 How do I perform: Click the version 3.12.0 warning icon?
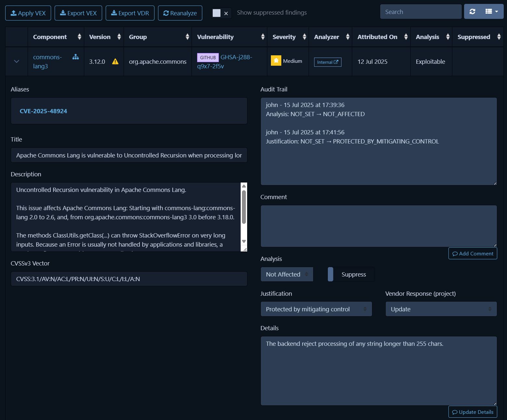(115, 61)
